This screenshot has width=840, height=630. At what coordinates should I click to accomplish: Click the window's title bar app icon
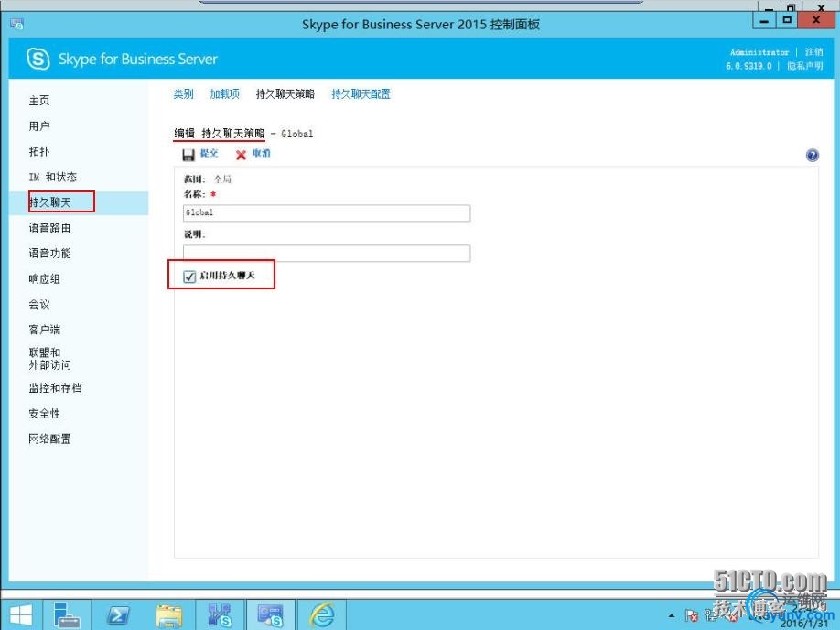16,24
